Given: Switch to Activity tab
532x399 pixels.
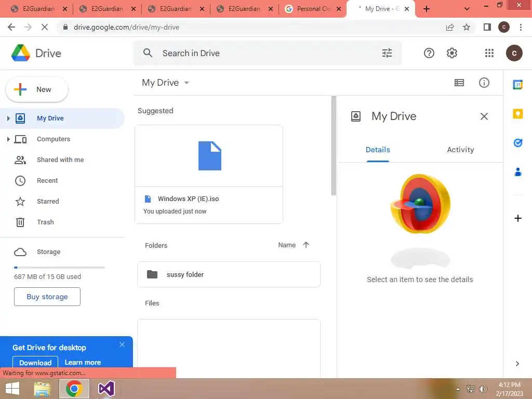Looking at the screenshot, I should 460,150.
